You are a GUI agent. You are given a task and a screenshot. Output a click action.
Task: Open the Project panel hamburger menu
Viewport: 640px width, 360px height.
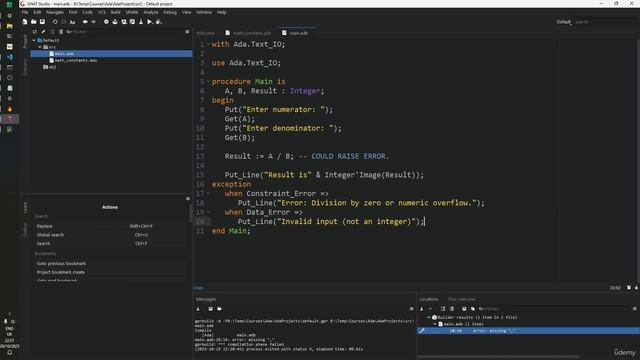[187, 31]
